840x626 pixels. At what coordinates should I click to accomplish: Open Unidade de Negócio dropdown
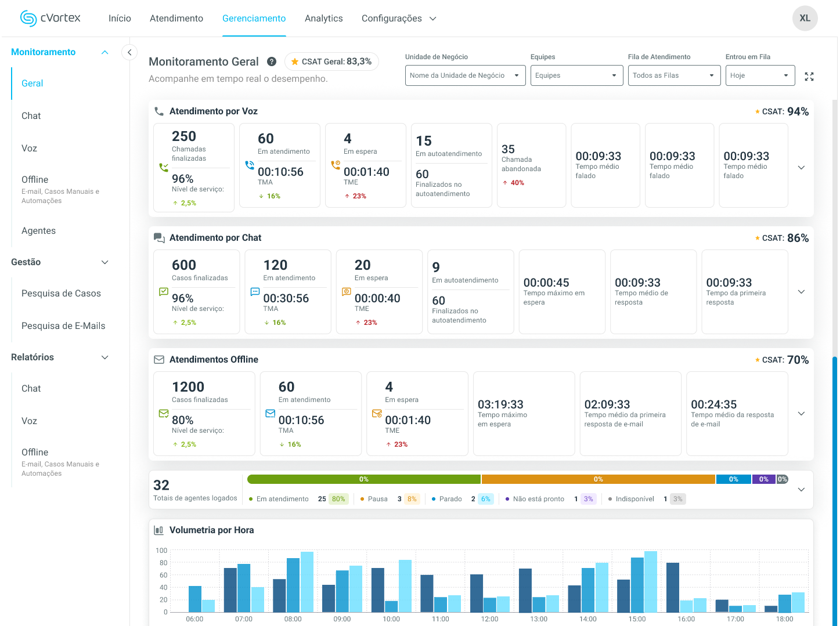466,75
